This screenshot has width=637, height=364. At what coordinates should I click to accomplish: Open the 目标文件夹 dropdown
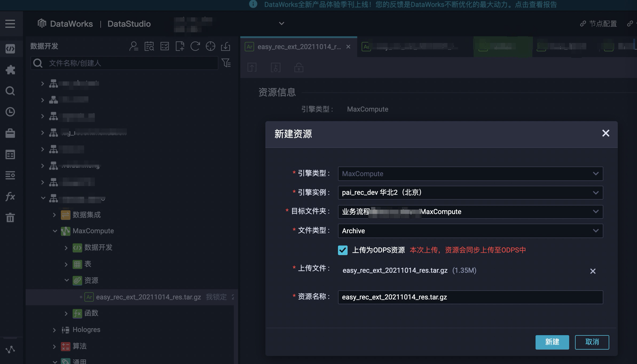[x=470, y=212]
